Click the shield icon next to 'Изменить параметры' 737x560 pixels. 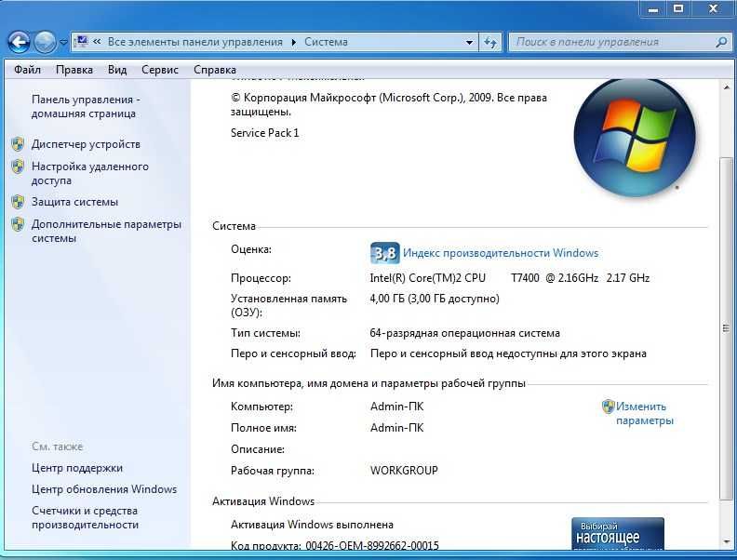609,407
